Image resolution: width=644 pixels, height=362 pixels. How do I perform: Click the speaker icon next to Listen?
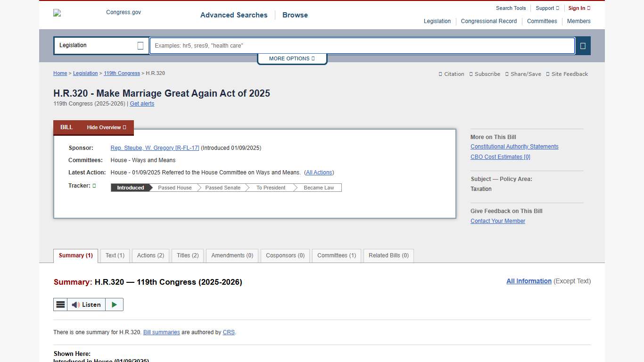[x=75, y=304]
